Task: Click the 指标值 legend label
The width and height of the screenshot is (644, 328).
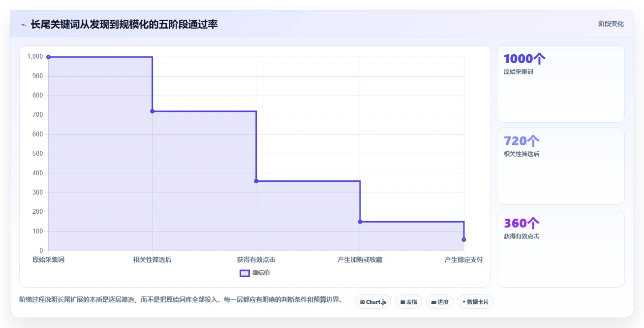Action: tap(261, 273)
